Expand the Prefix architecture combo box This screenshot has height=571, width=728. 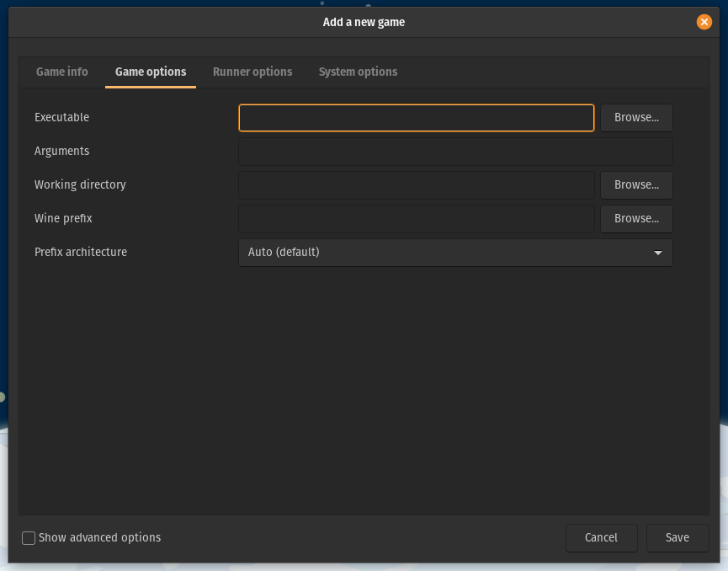(455, 252)
